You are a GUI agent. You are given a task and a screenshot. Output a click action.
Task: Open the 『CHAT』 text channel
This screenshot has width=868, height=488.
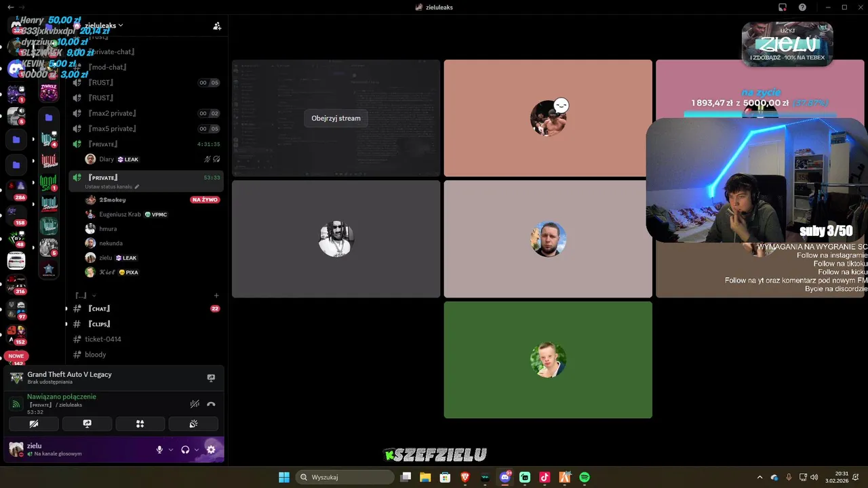tap(146, 309)
